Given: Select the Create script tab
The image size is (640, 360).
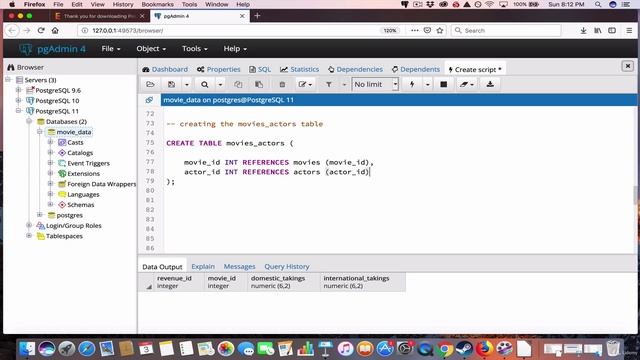Looking at the screenshot, I should [x=475, y=69].
